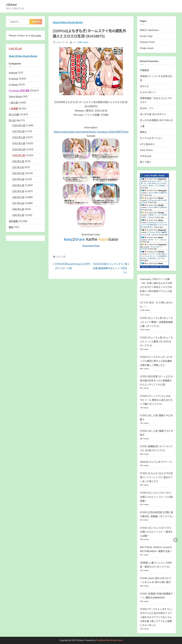Click the author icon beside r18
The image size is (182, 644).
pyautogui.click(x=71, y=43)
